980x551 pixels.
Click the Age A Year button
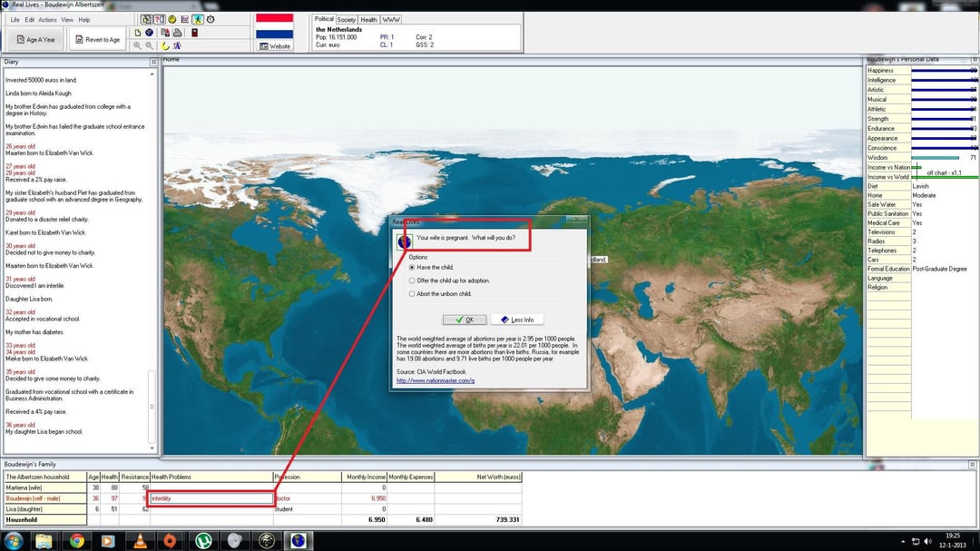coord(35,39)
